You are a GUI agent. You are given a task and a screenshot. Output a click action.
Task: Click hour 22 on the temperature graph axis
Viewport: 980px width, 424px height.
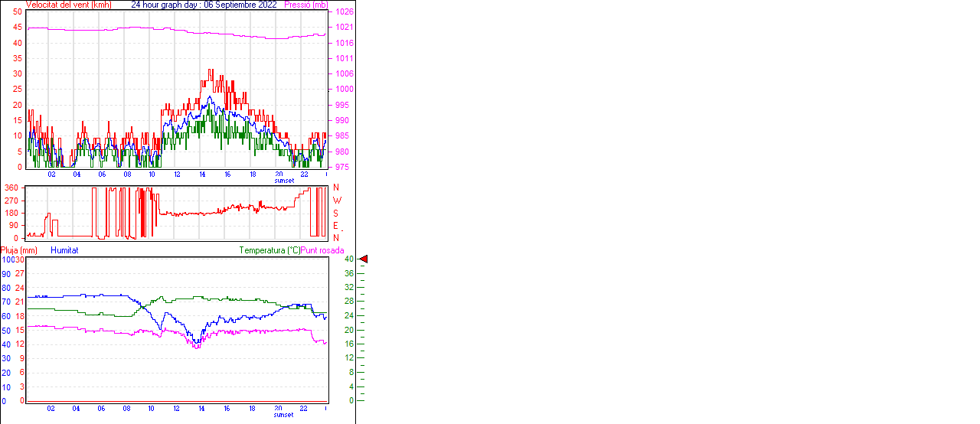tap(304, 409)
